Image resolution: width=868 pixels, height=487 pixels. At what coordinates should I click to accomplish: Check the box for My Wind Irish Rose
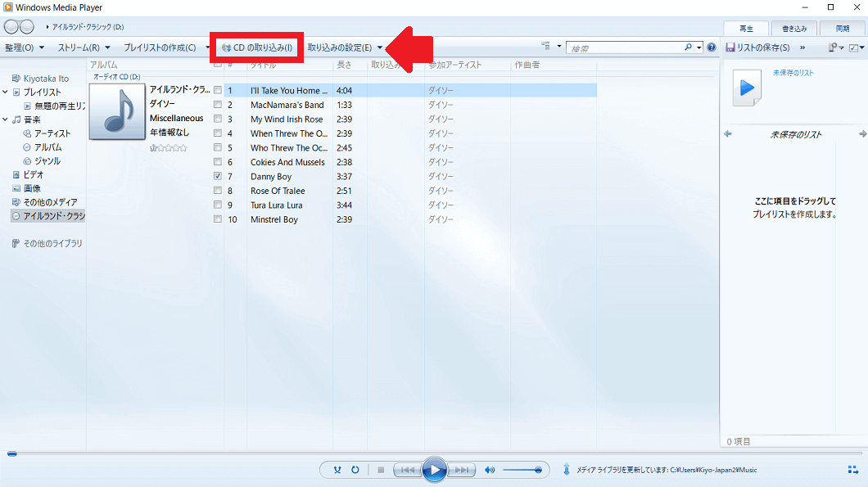point(218,119)
